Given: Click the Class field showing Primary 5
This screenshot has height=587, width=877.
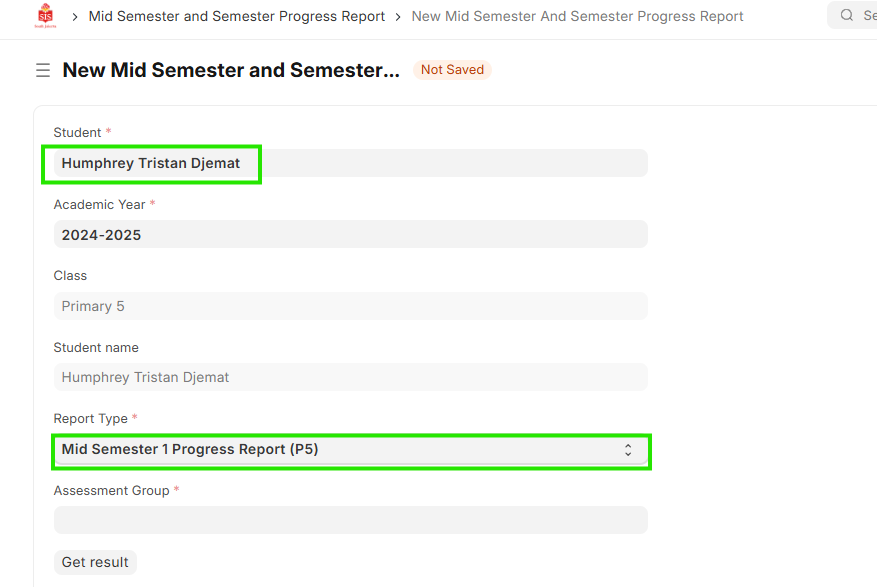Looking at the screenshot, I should 350,306.
